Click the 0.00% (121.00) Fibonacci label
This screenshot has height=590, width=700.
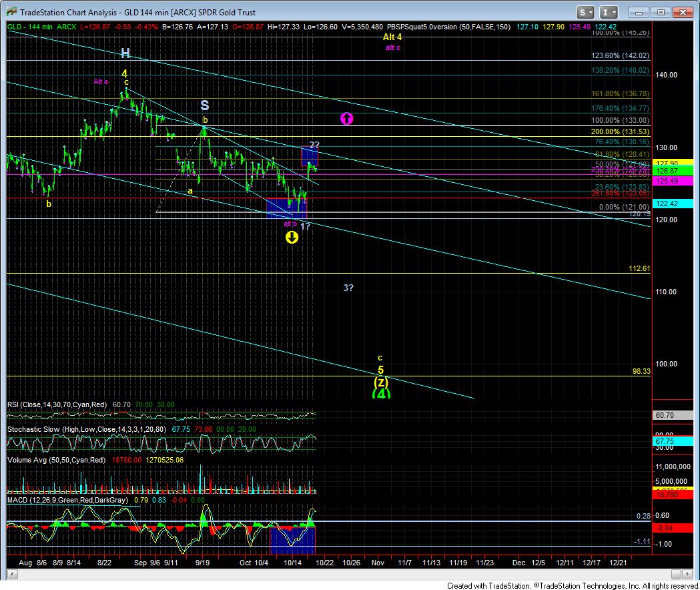pyautogui.click(x=624, y=208)
